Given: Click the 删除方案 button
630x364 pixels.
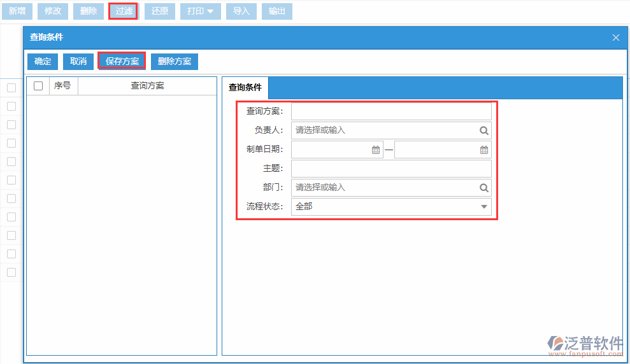Looking at the screenshot, I should tap(175, 61).
